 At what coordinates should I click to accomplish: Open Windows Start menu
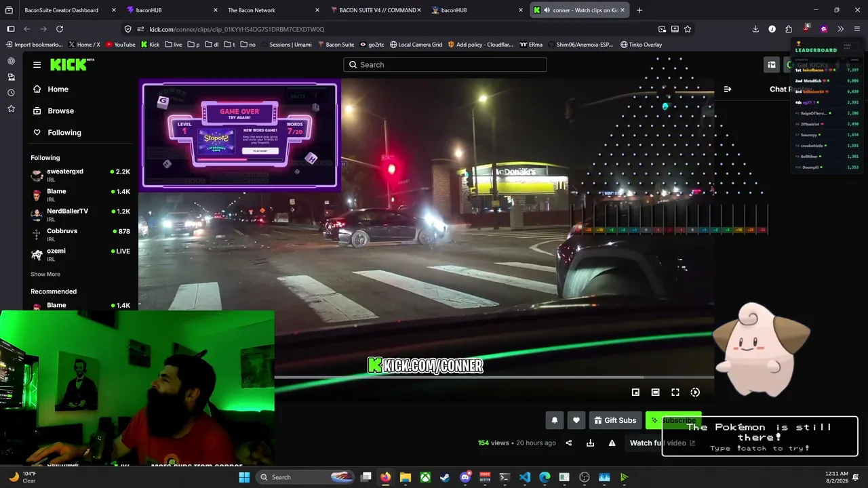coord(244,477)
